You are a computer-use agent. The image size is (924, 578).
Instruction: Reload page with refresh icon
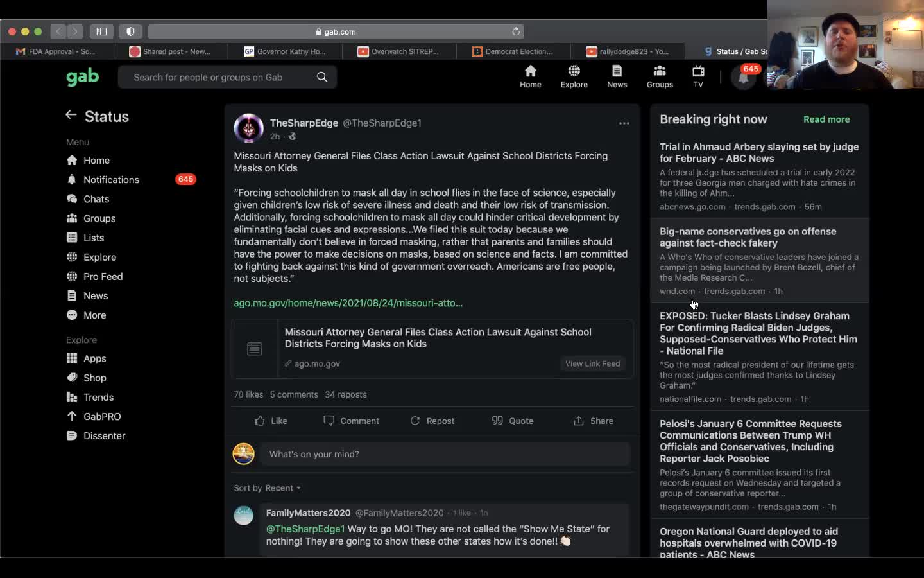coord(516,31)
